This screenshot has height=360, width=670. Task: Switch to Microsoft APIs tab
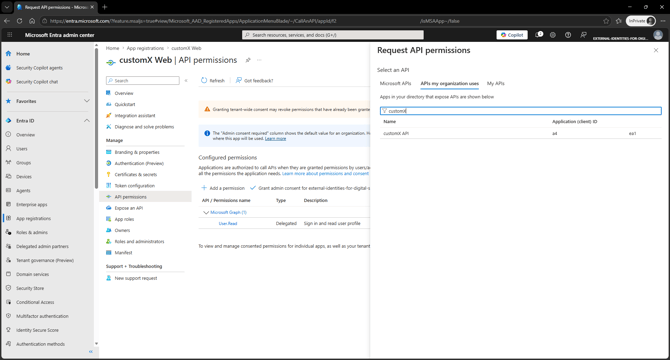[x=395, y=83]
